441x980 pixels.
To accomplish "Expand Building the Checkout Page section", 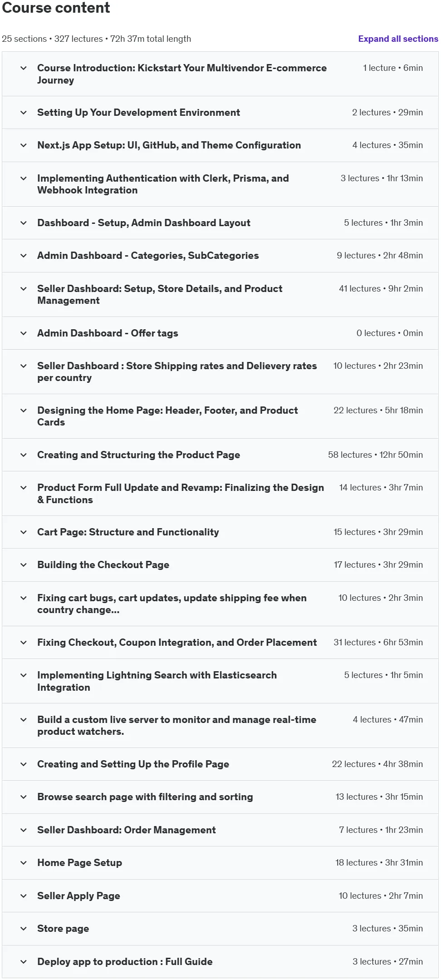I will [220, 565].
